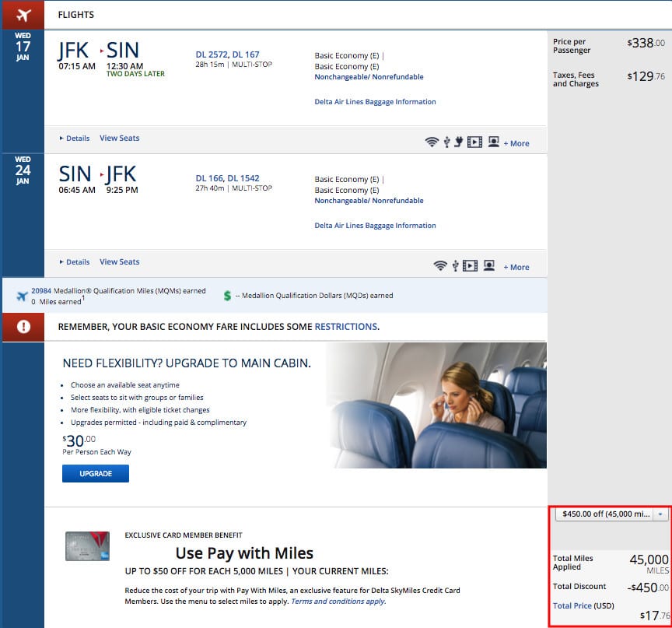Click + More amenities on the outbound flight
Image resolution: width=672 pixels, height=628 pixels.
pos(516,143)
